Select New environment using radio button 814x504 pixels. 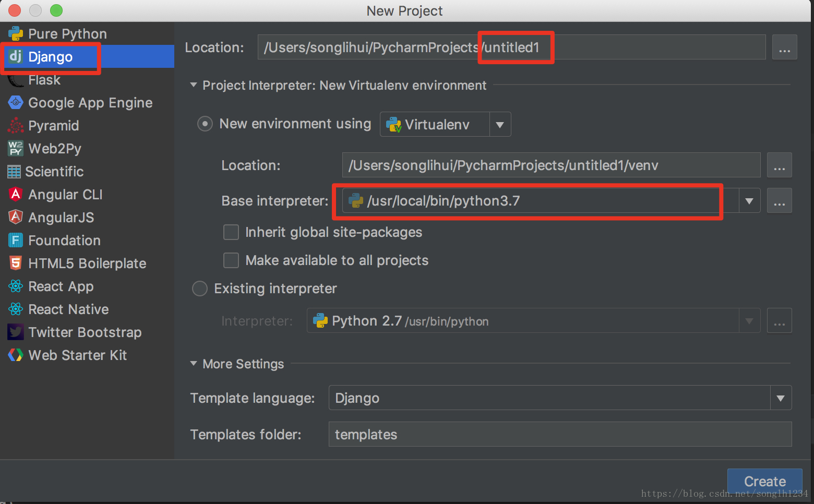205,124
